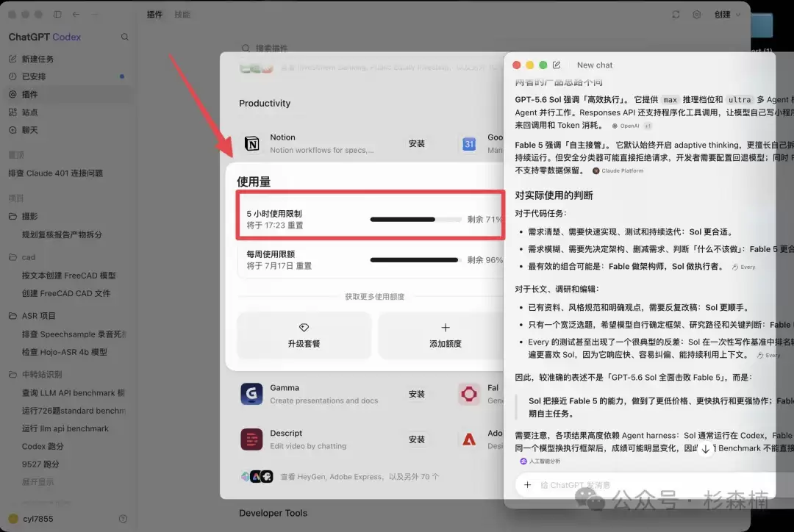794x532 pixels.
Task: Open 运行726题standard benchmark task
Action: click(x=74, y=411)
